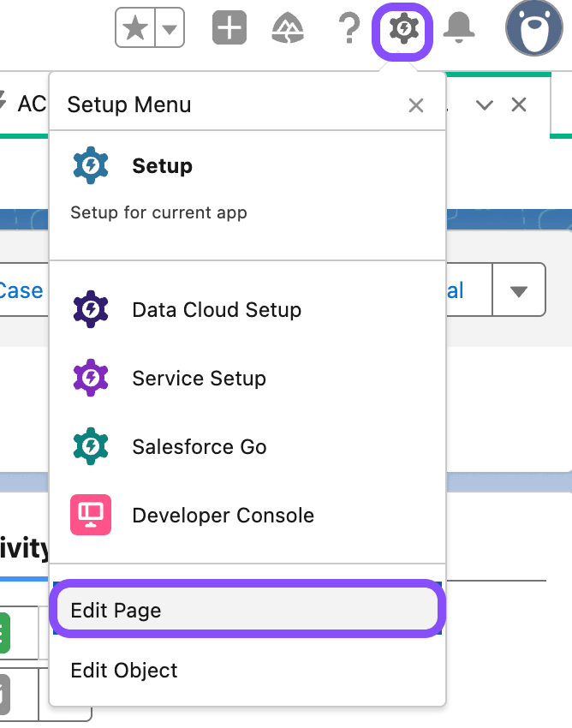
Task: Choose Edit Object from the menu
Action: pos(123,671)
